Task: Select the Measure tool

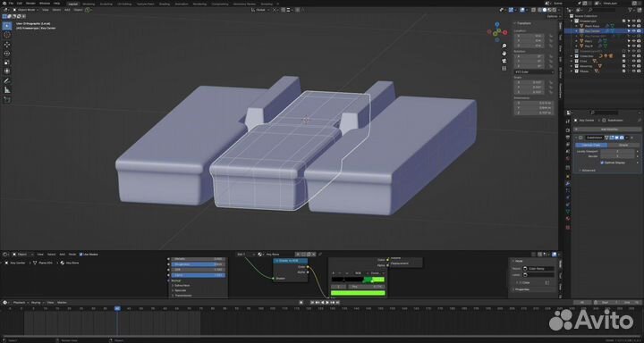Action: [7, 90]
